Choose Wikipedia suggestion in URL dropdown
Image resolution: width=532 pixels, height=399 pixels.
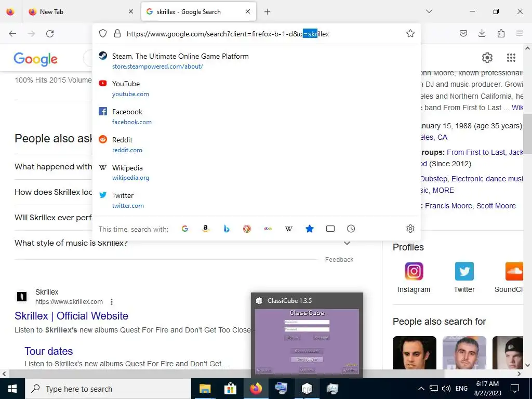[x=257, y=172]
